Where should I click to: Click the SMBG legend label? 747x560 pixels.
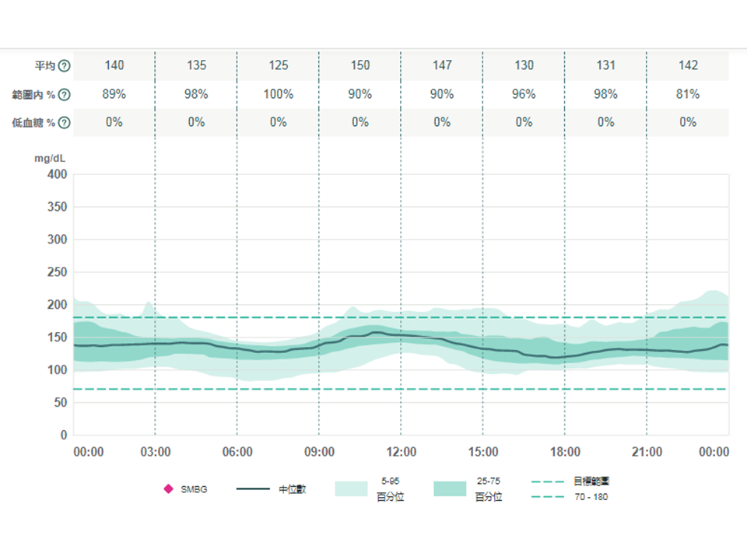(194, 489)
